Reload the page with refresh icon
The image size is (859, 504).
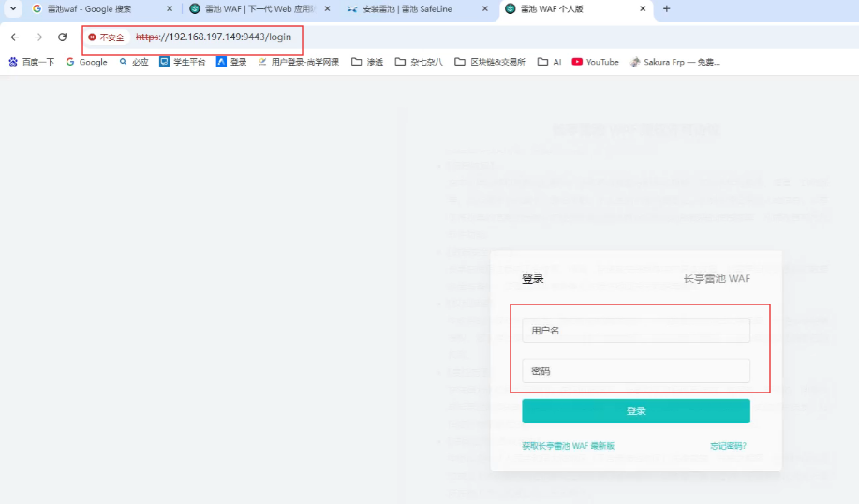(63, 37)
